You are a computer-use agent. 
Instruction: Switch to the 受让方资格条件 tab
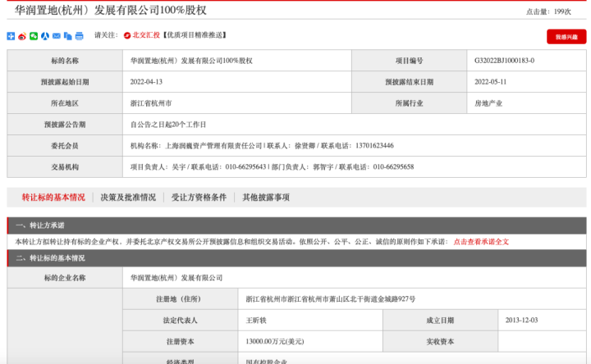[199, 198]
